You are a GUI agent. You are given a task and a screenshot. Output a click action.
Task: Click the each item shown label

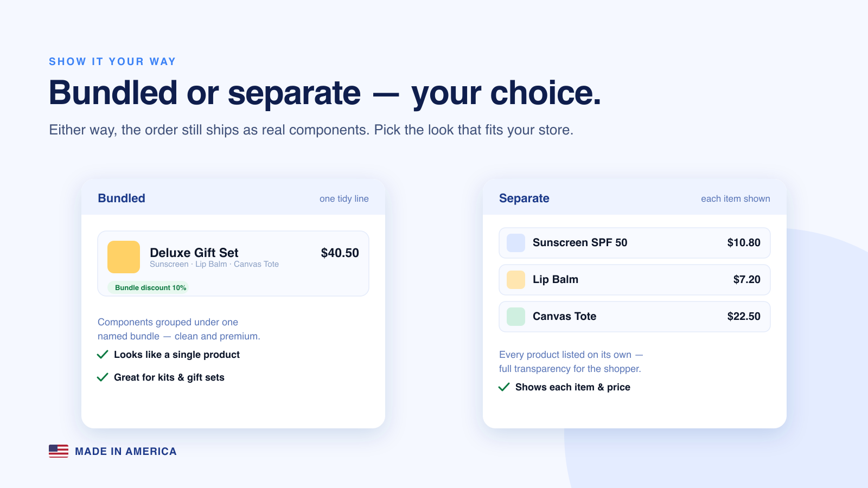tap(736, 198)
